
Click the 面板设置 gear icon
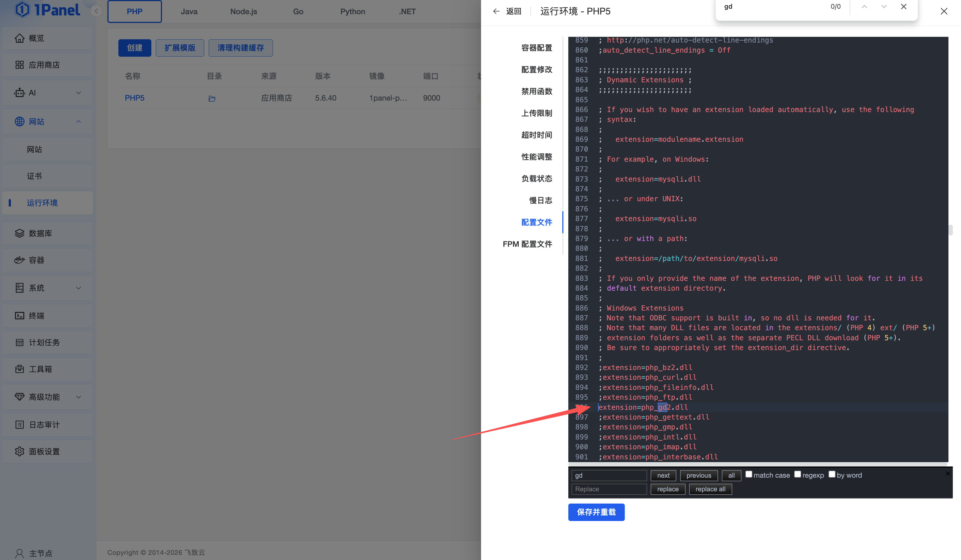(19, 451)
